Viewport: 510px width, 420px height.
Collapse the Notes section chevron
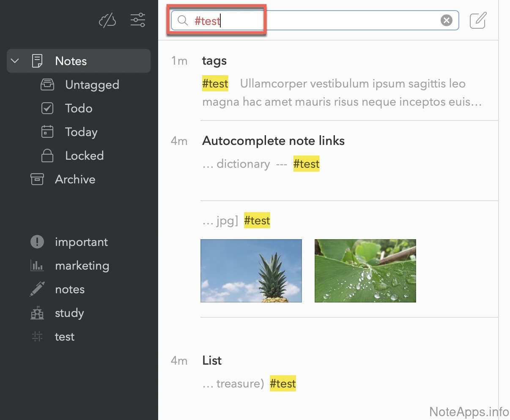coord(15,61)
